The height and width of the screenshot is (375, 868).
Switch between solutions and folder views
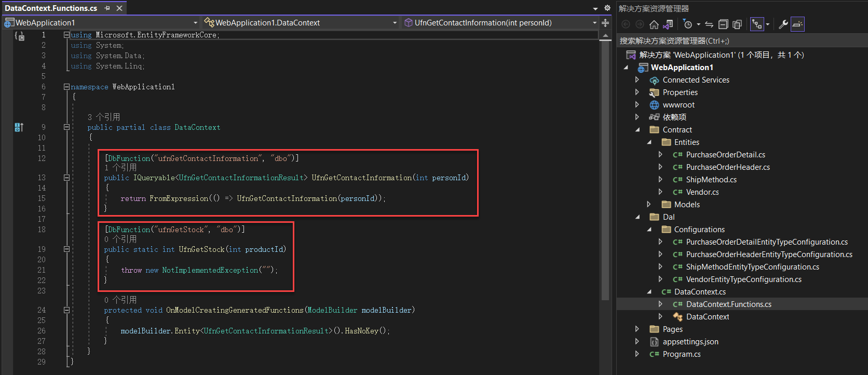(668, 24)
